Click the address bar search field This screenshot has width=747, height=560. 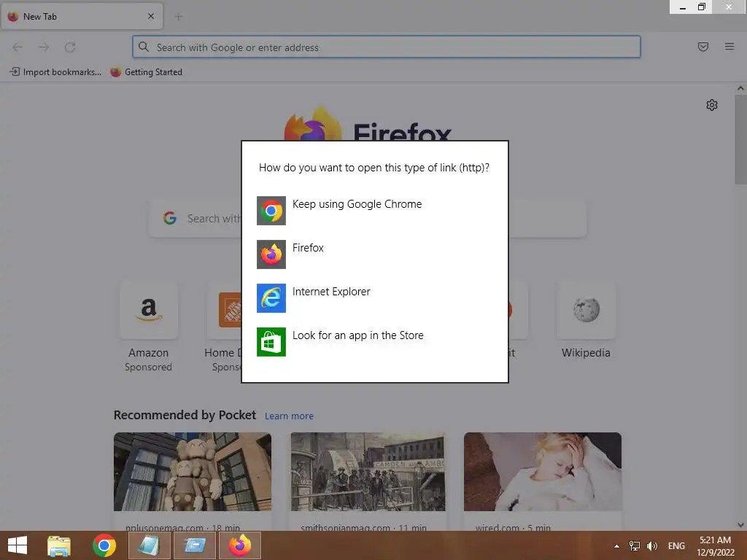(387, 47)
